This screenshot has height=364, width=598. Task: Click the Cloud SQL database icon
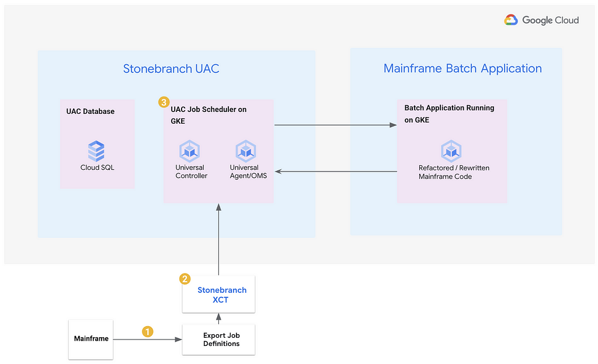pyautogui.click(x=96, y=151)
